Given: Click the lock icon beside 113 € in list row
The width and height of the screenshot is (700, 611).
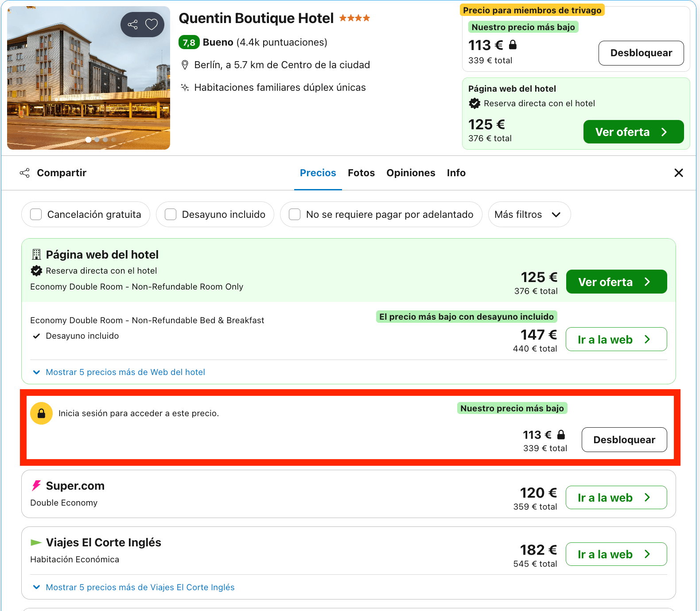Looking at the screenshot, I should [x=561, y=435].
